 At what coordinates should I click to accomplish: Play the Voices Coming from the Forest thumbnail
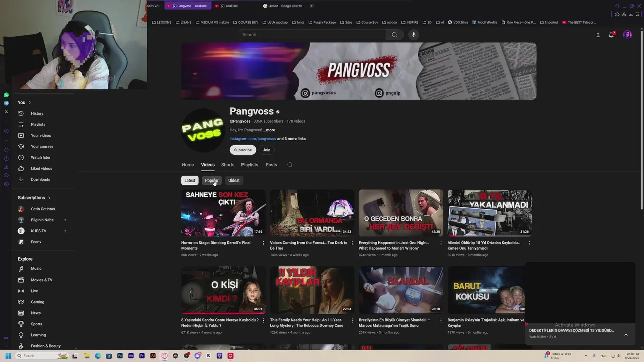(x=312, y=213)
